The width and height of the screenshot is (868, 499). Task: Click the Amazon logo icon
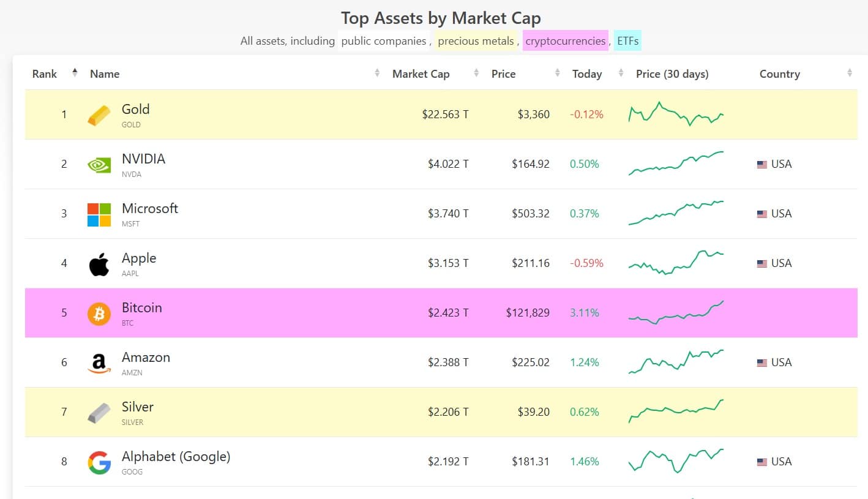pyautogui.click(x=99, y=364)
